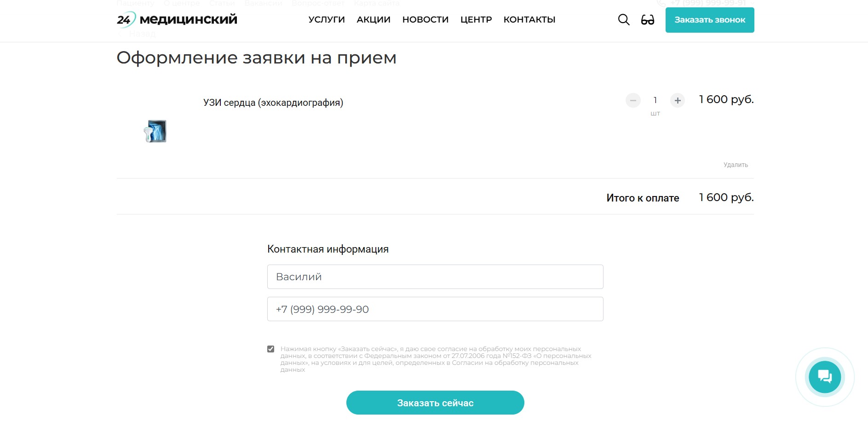The image size is (868, 421).
Task: Open the site search icon
Action: 623,20
